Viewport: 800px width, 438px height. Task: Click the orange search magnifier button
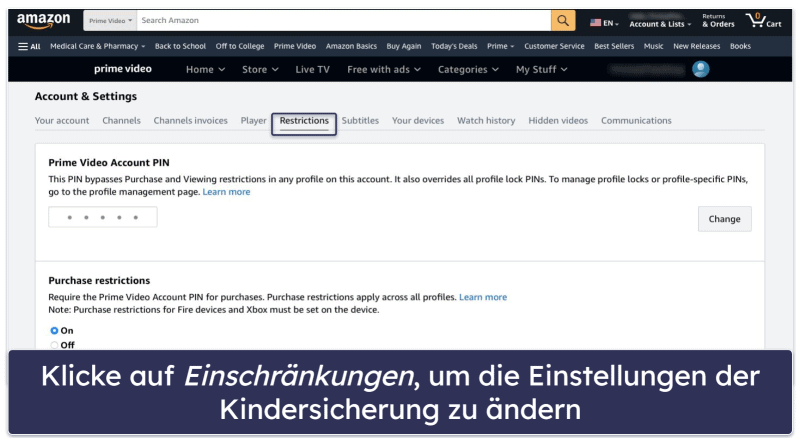click(563, 20)
